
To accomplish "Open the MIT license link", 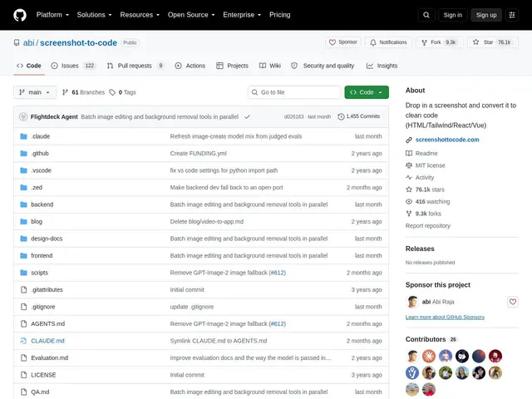I will (426, 165).
